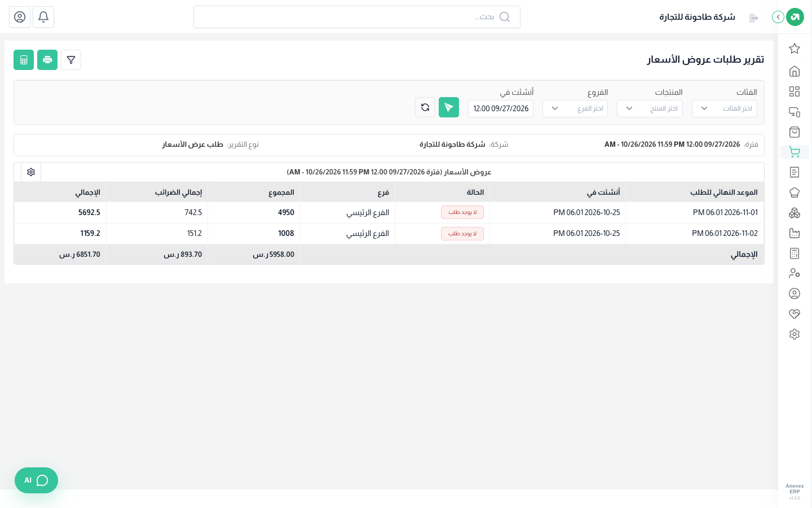The image size is (812, 508).
Task: Open favorites star in sidebar
Action: (x=795, y=49)
